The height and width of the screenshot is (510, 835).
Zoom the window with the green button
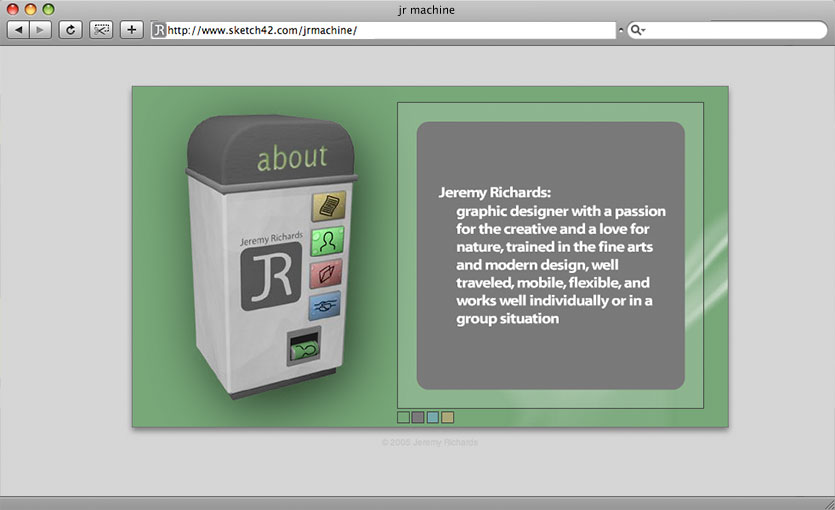coord(48,9)
